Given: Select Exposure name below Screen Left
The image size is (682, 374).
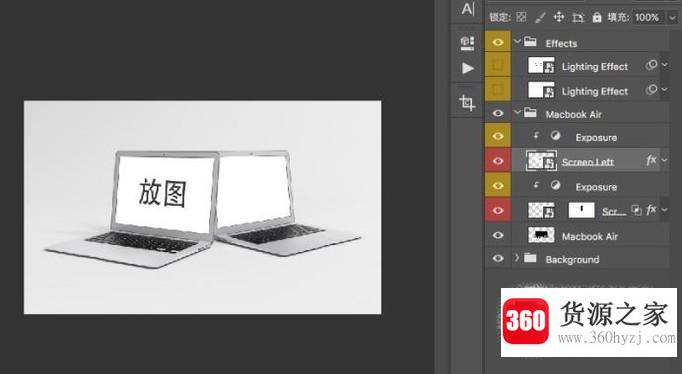Looking at the screenshot, I should [x=596, y=187].
